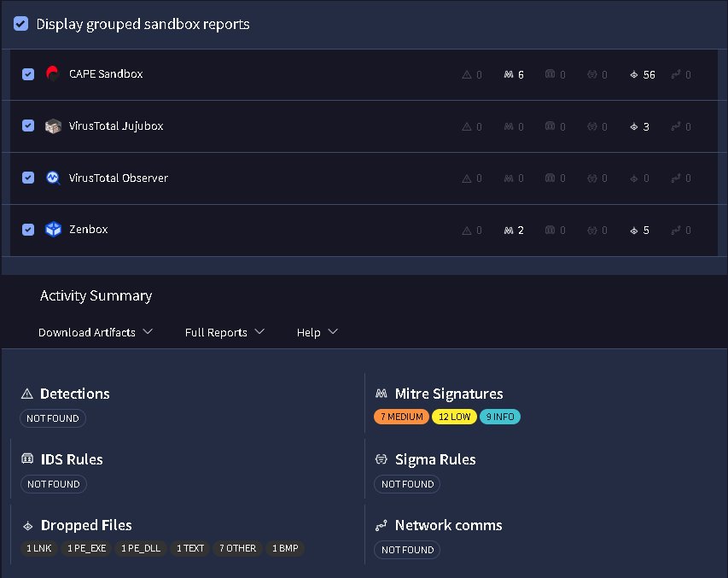Click the CAPE Sandbox logo icon
This screenshot has width=728, height=578.
coord(53,73)
